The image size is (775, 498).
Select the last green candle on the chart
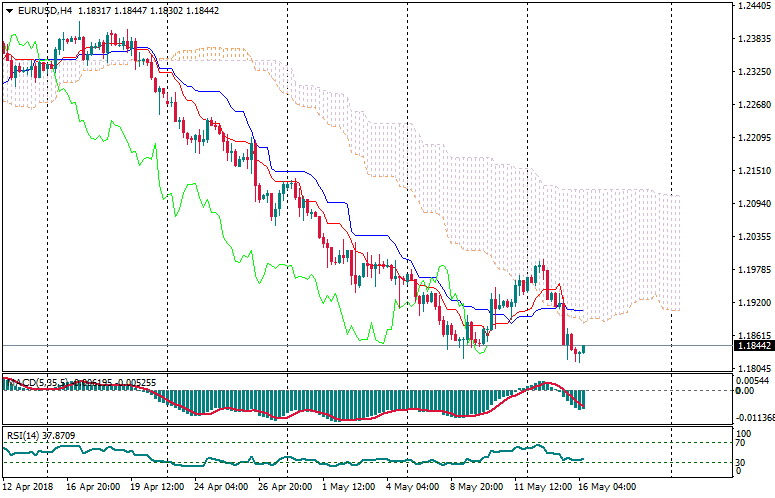pos(583,348)
